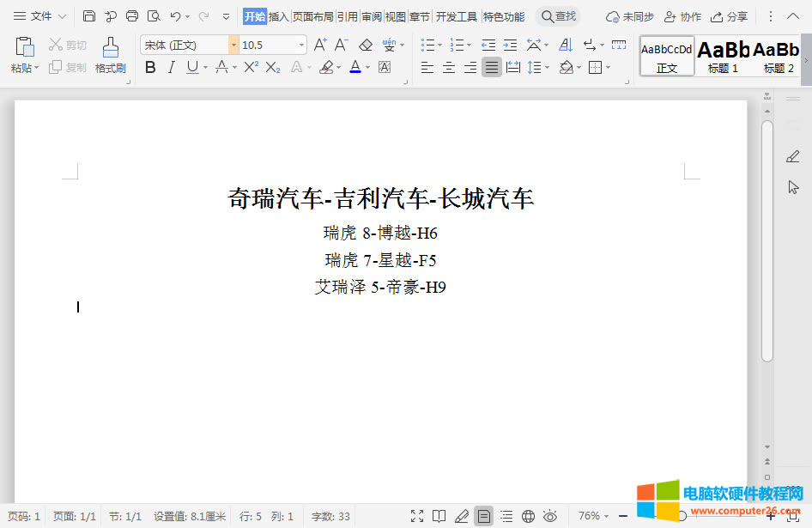
Task: Open the Find (查找) search tool
Action: [560, 15]
